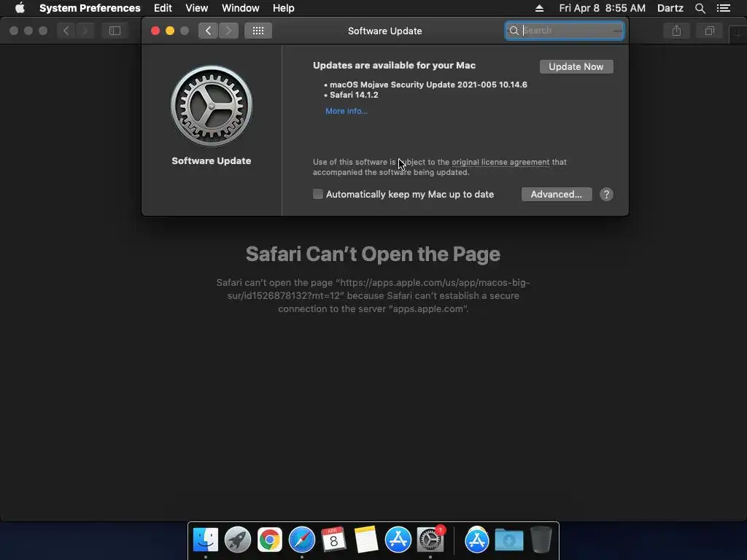Open Notes from the Dock
The height and width of the screenshot is (560, 747).
pyautogui.click(x=365, y=540)
